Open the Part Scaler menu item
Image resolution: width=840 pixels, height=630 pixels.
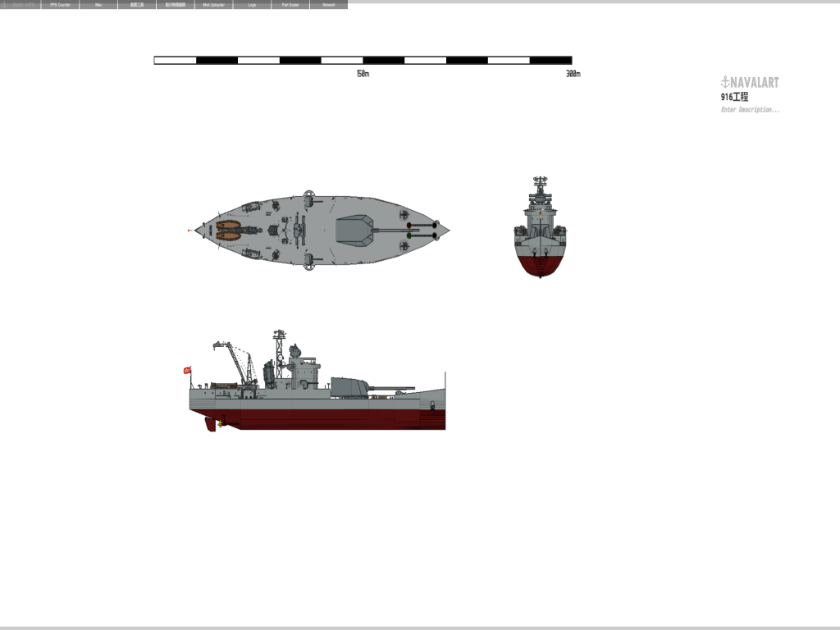(290, 5)
